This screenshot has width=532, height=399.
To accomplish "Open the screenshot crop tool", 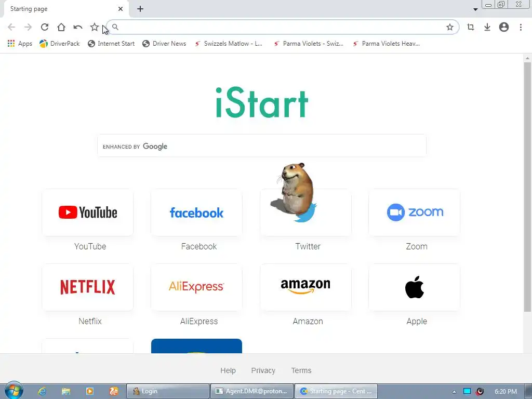I will pos(470,27).
